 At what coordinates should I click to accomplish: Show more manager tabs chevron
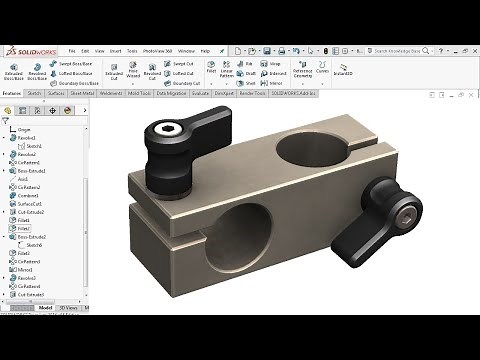(x=85, y=110)
